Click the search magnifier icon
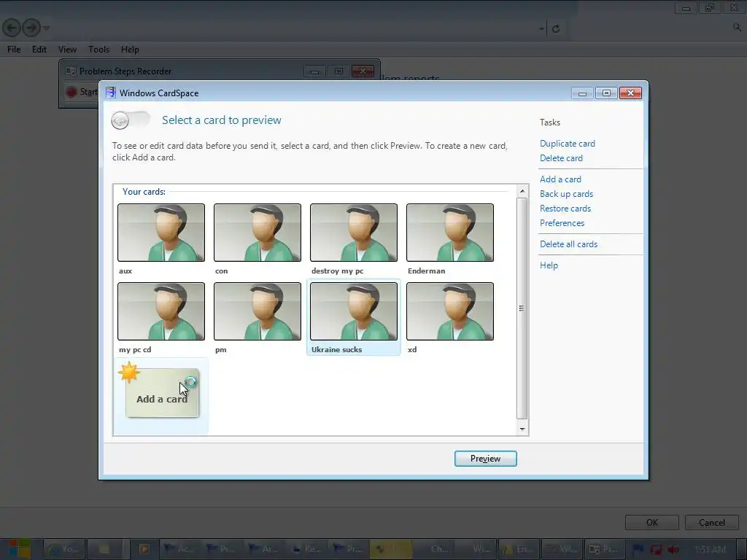Viewport: 747px width, 560px height. point(737,28)
